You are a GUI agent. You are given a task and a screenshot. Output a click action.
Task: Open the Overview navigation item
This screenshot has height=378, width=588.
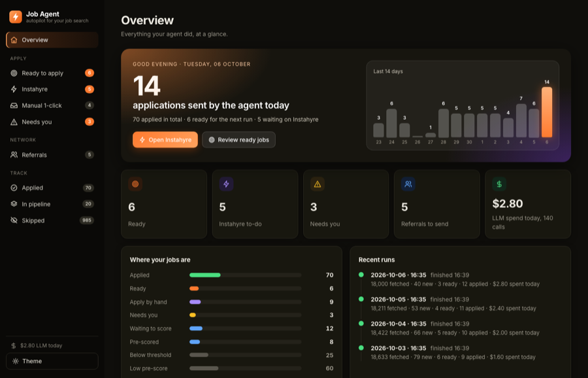coord(52,40)
